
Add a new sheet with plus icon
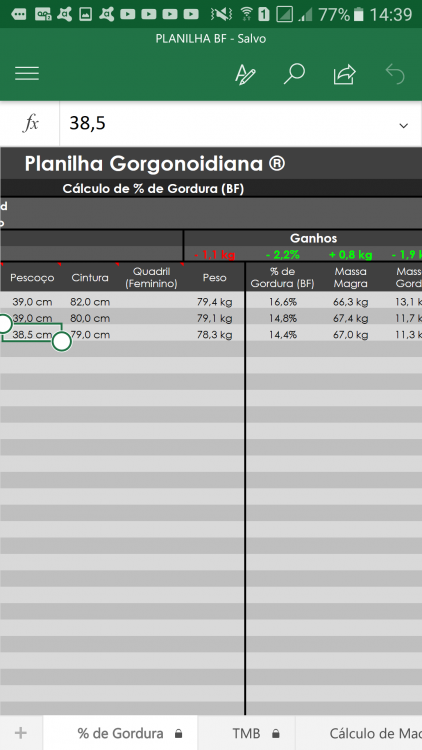click(21, 733)
